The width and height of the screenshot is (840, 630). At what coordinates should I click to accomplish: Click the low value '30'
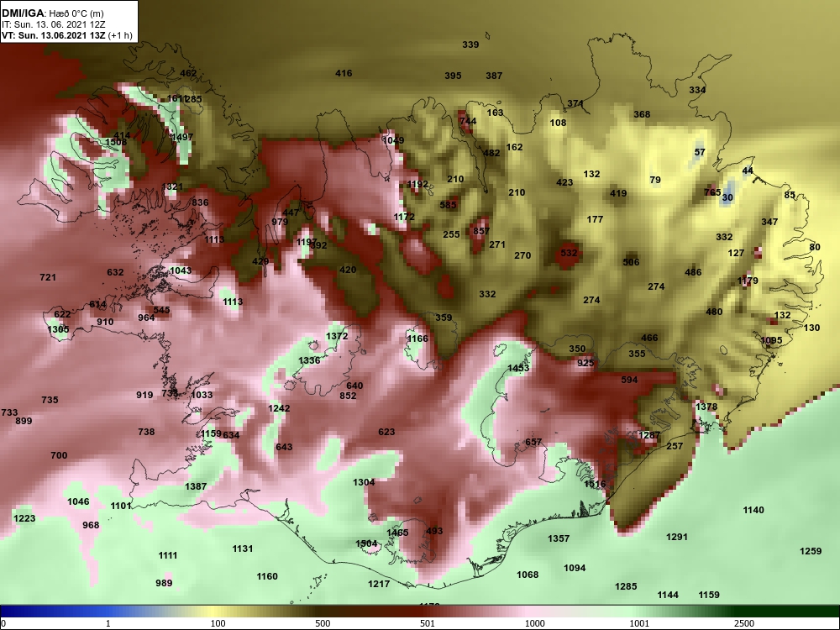click(727, 197)
